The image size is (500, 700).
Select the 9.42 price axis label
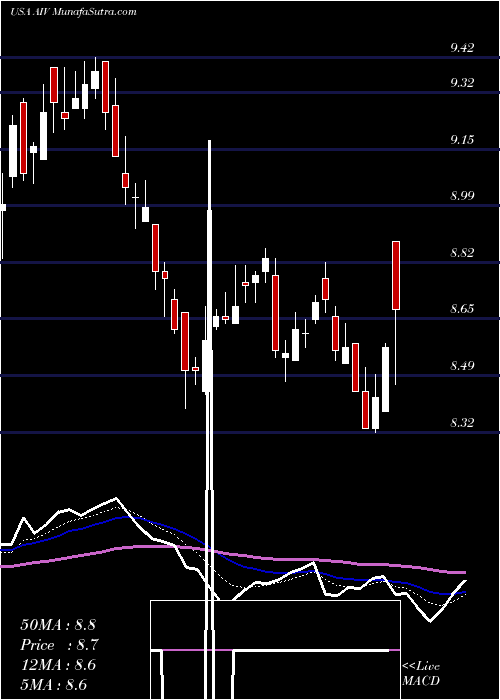[462, 48]
